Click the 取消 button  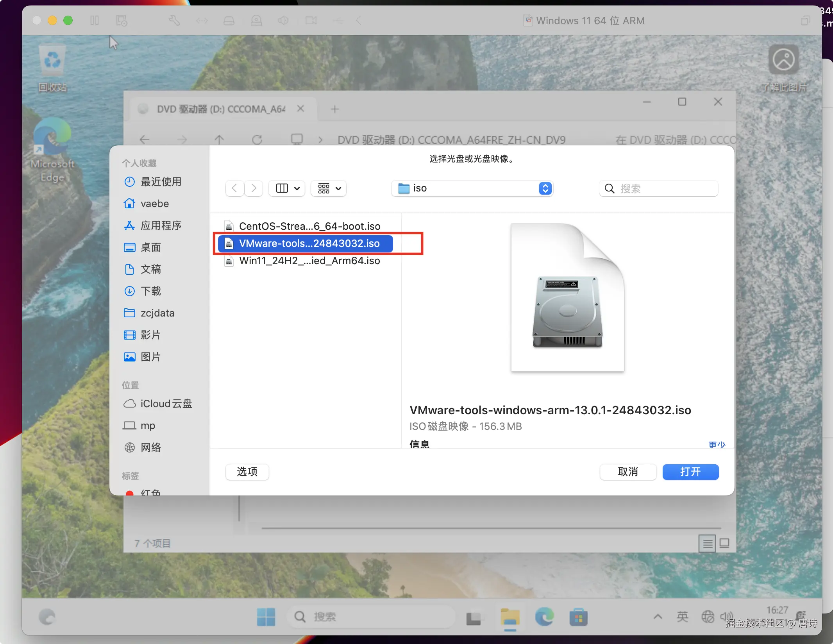627,472
